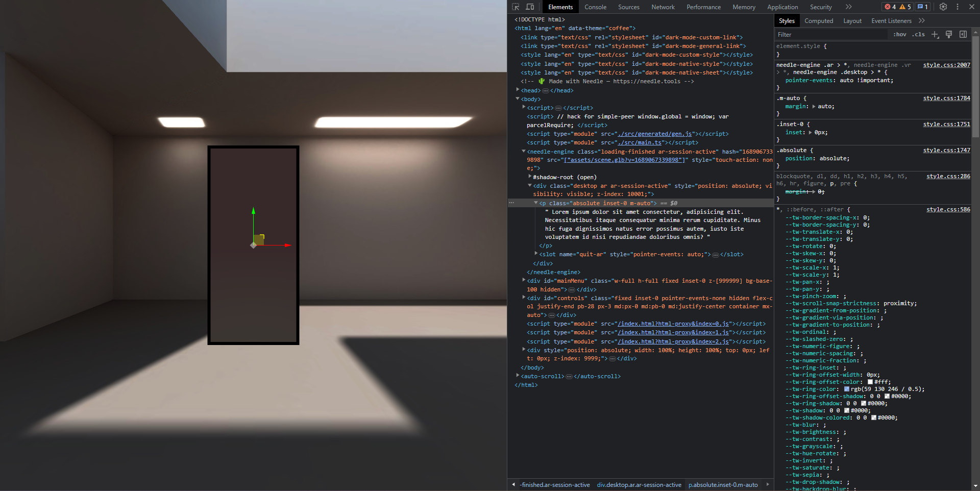Expand the head element in DOM tree
Screen dimensions: 980x491
tap(518, 90)
